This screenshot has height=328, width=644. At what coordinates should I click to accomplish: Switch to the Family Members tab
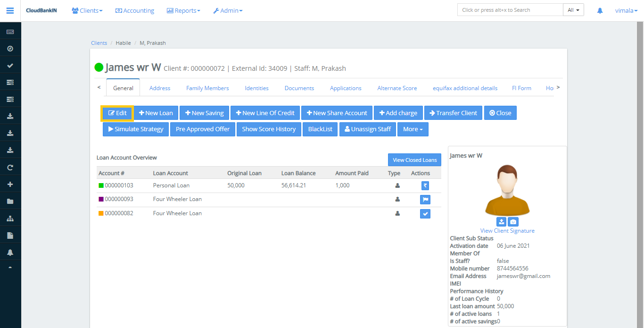tap(207, 88)
